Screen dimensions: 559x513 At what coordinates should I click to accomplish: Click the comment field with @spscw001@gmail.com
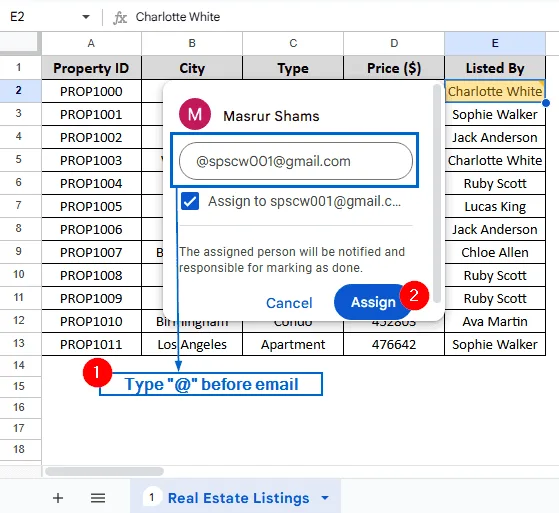(x=296, y=161)
